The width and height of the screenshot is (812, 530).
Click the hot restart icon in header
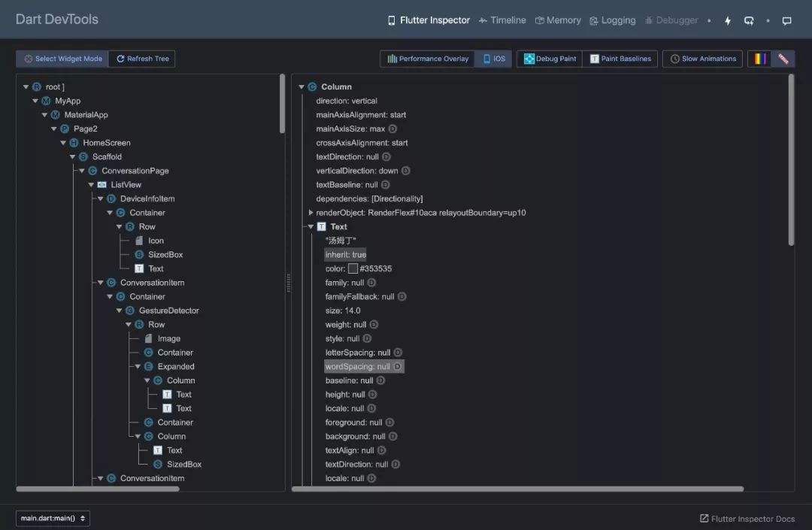(x=749, y=21)
